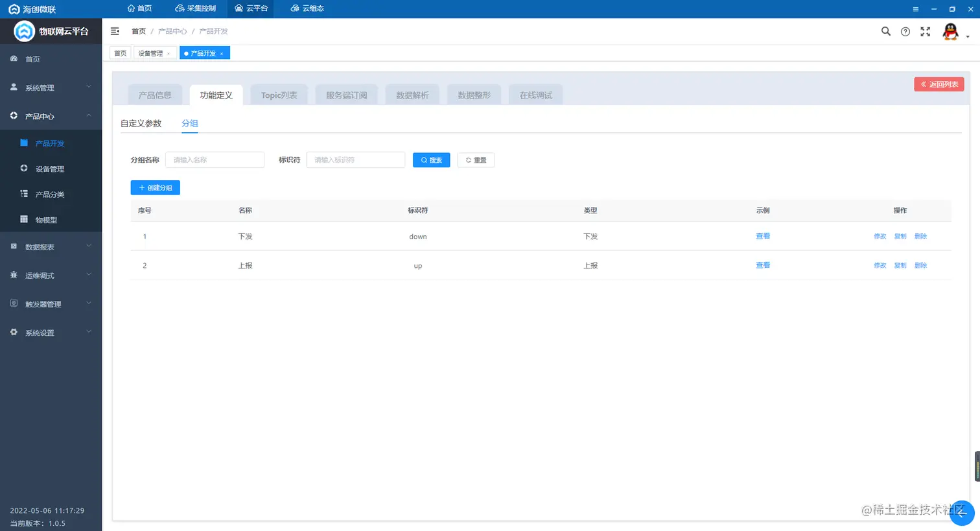The height and width of the screenshot is (531, 980).
Task: Open the help question mark icon
Action: point(905,32)
